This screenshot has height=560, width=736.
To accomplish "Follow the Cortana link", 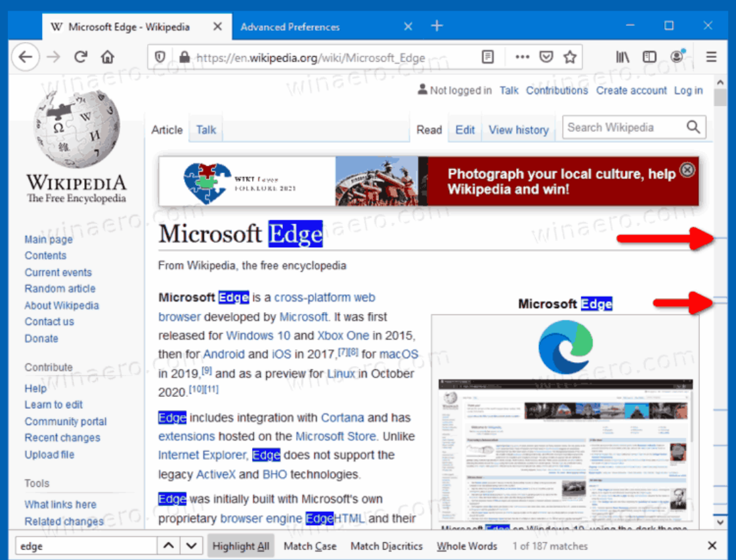I will [x=342, y=418].
